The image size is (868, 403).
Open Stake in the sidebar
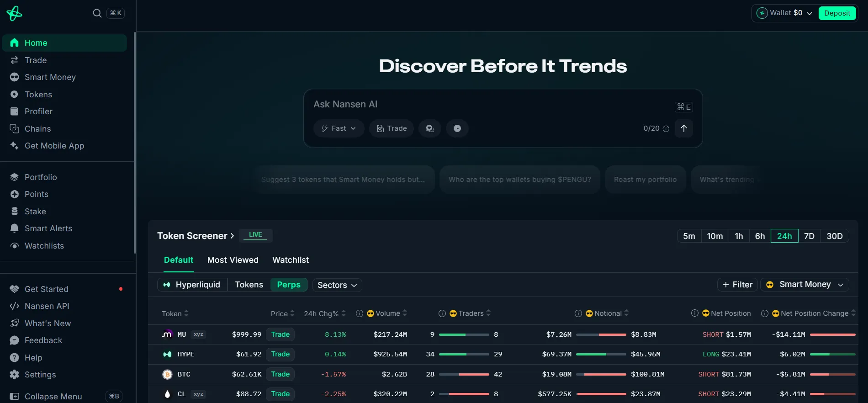click(x=64, y=212)
